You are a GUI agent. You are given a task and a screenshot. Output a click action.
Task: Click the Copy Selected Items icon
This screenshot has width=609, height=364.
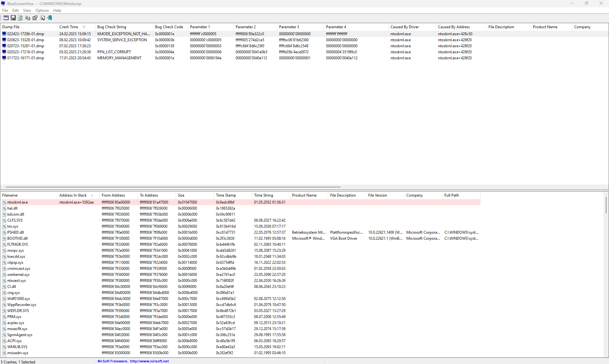28,18
